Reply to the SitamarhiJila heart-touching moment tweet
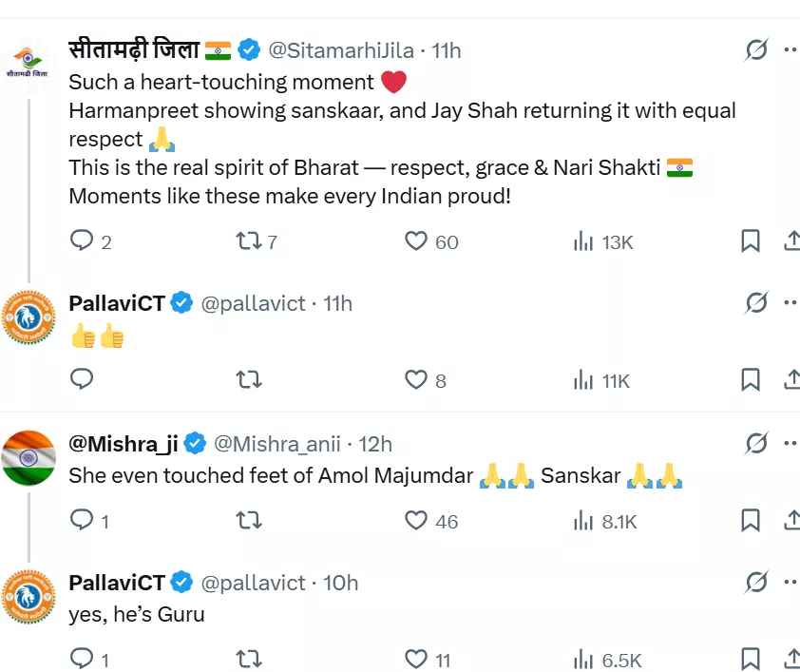Viewport: 800px width, 672px height. 83,241
